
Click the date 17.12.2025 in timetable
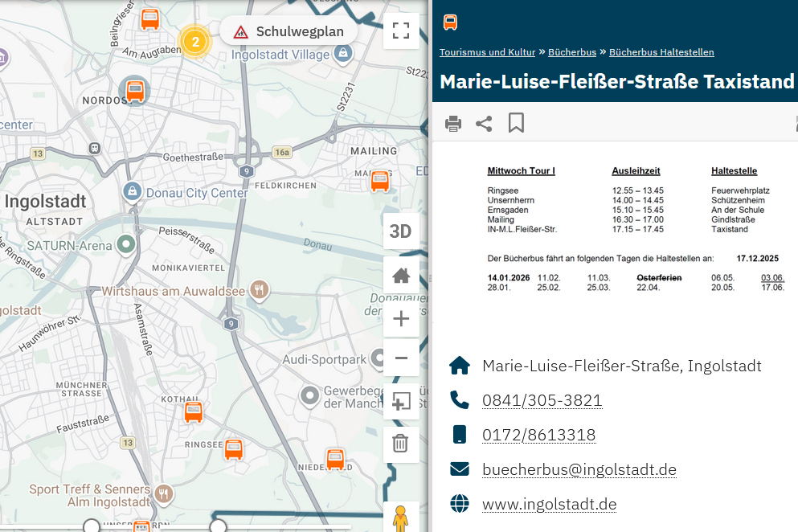(757, 259)
